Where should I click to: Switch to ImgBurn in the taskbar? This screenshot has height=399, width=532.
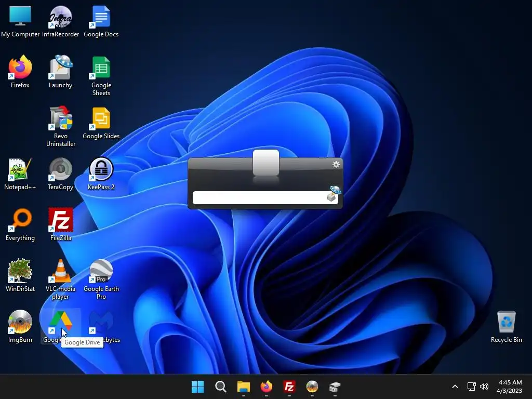[312, 387]
